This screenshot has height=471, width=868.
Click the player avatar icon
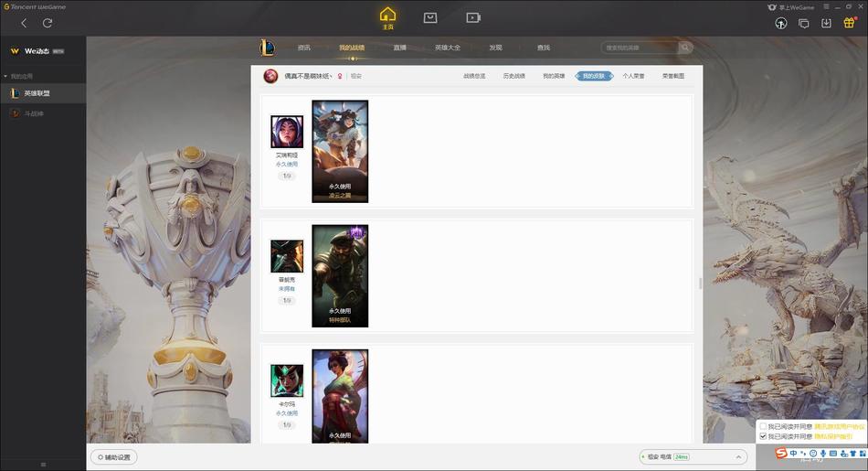[x=270, y=76]
